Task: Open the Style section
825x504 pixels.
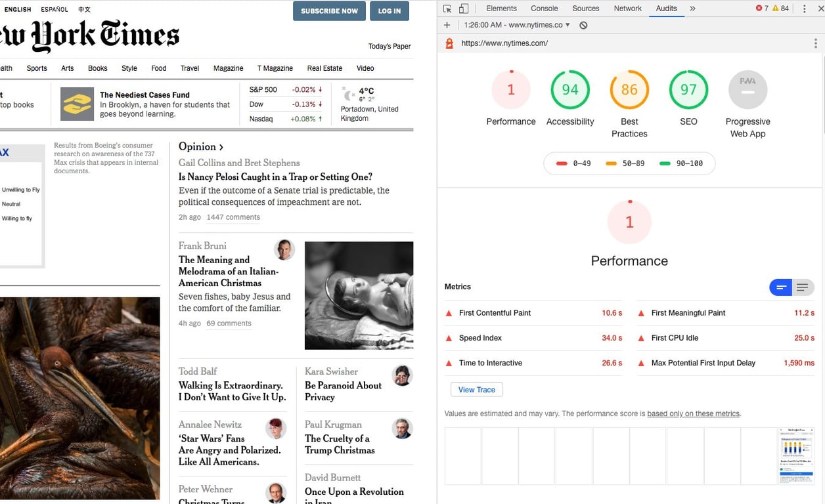Action: pyautogui.click(x=129, y=68)
